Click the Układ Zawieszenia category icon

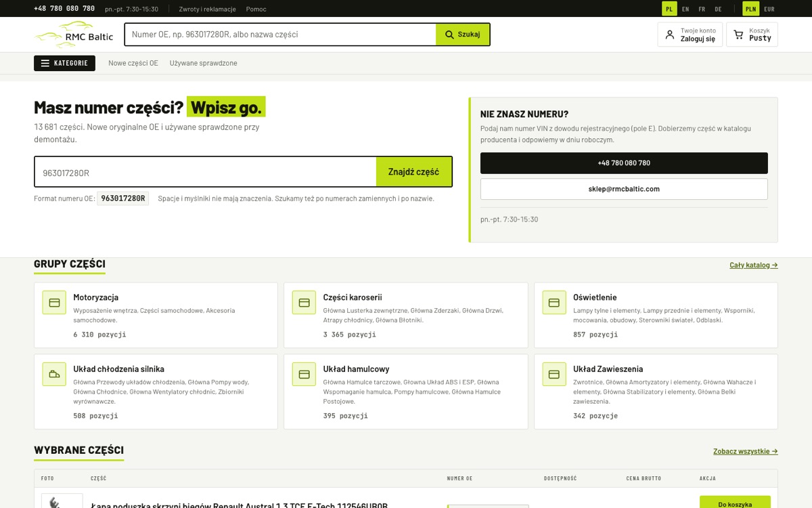coord(554,375)
